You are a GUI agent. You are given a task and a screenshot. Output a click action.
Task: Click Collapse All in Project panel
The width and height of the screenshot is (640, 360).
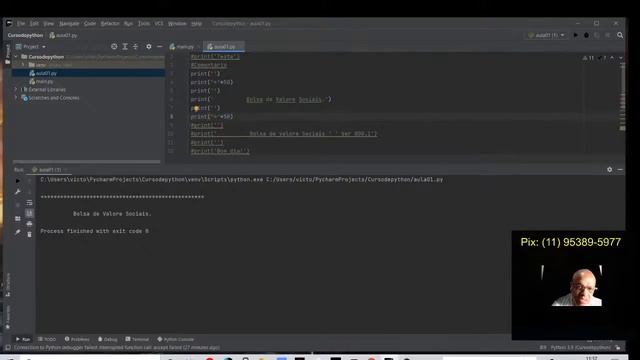click(x=136, y=47)
